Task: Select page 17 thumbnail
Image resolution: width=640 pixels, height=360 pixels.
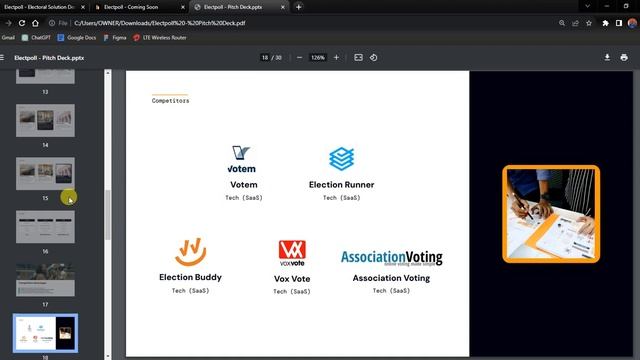Action: (x=45, y=280)
